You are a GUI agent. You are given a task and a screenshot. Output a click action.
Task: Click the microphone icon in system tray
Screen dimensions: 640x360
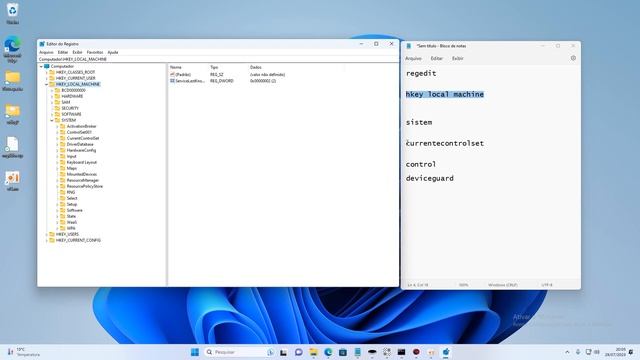[578, 352]
